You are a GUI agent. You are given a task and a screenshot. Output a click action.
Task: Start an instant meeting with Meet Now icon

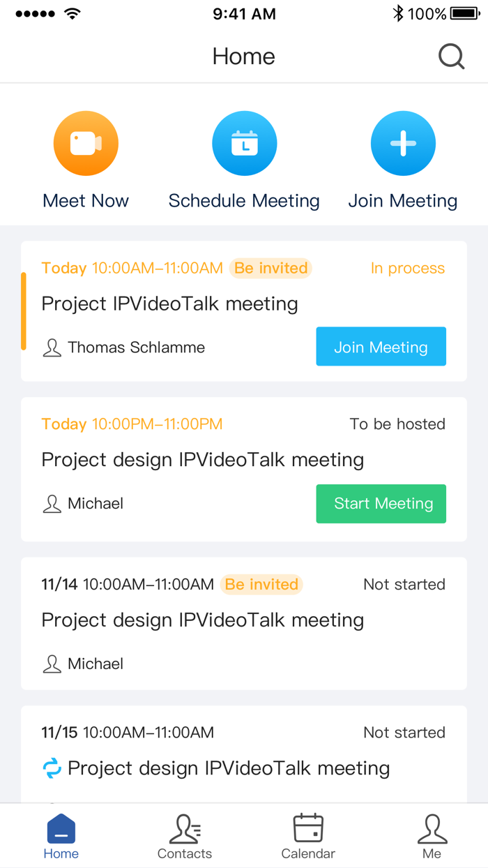point(86,142)
